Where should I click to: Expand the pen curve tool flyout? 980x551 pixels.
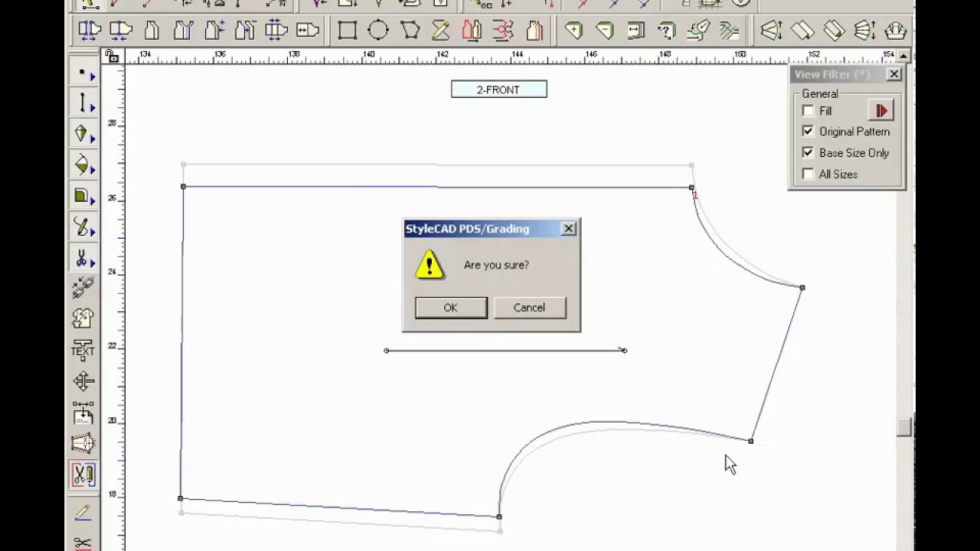coord(93,232)
